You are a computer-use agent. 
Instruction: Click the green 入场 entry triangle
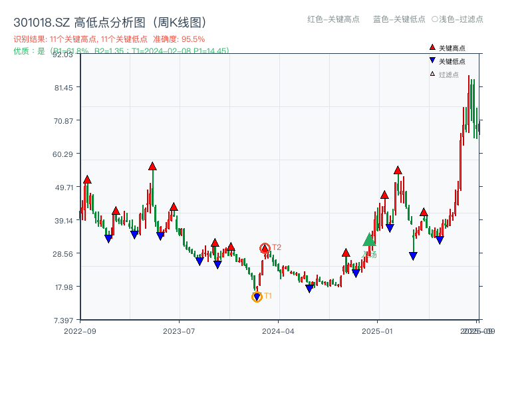369,239
